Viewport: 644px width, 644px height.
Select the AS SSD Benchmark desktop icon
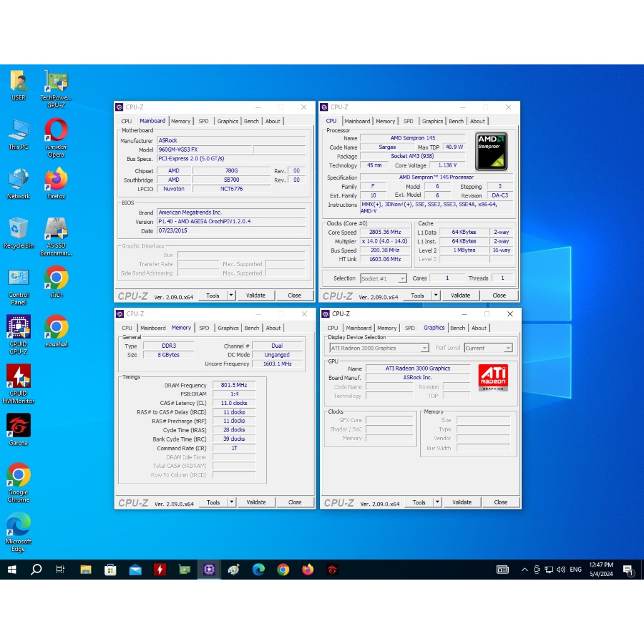(x=56, y=230)
